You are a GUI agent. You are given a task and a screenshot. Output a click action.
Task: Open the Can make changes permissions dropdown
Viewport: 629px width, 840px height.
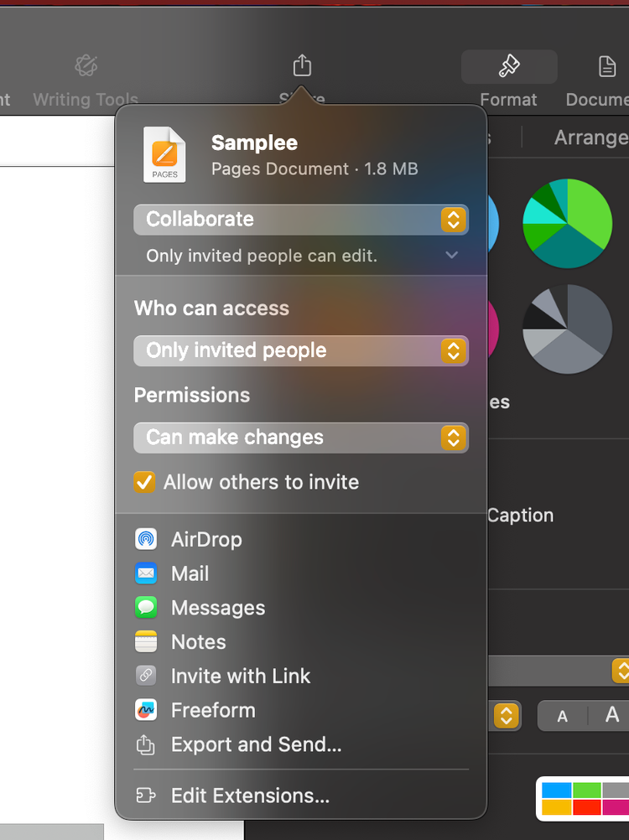300,438
